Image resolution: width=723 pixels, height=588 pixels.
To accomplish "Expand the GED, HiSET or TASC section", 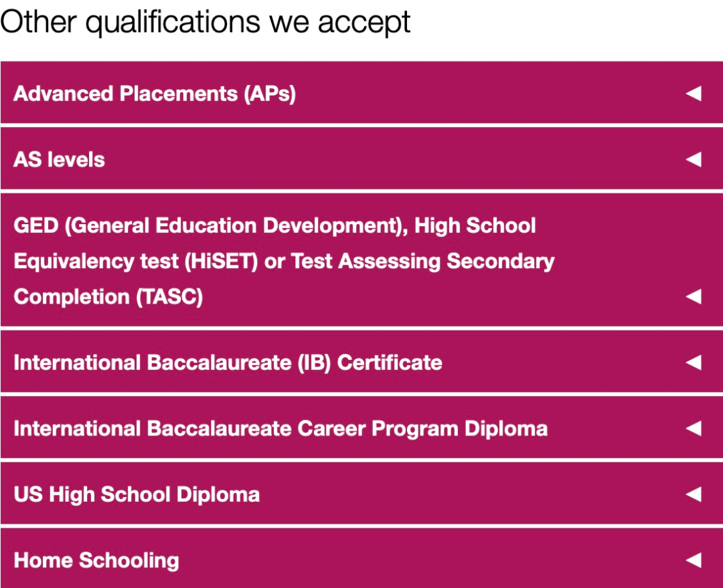I will click(361, 261).
